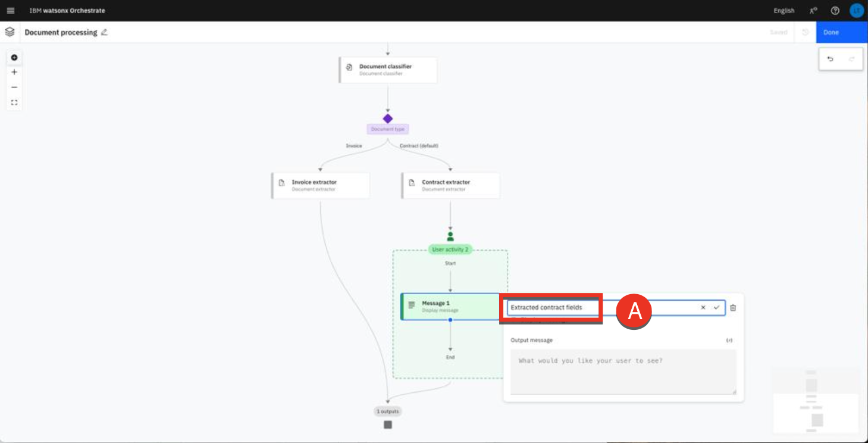Select the Invoice extractor node

(x=321, y=185)
